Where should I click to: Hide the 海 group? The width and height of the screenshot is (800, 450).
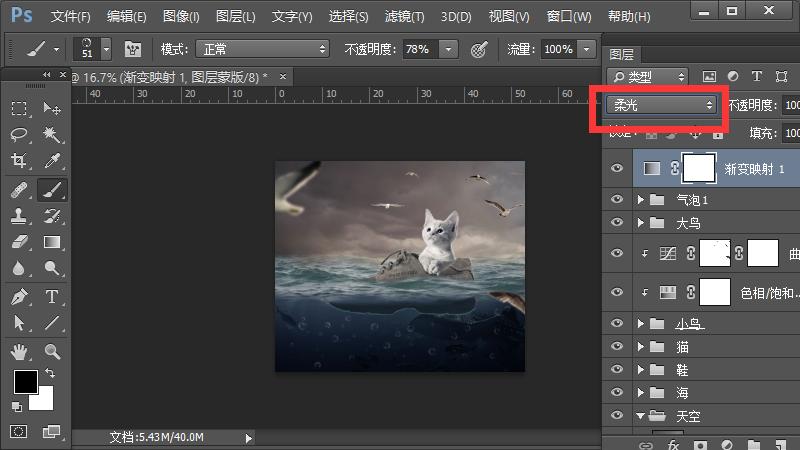(617, 392)
